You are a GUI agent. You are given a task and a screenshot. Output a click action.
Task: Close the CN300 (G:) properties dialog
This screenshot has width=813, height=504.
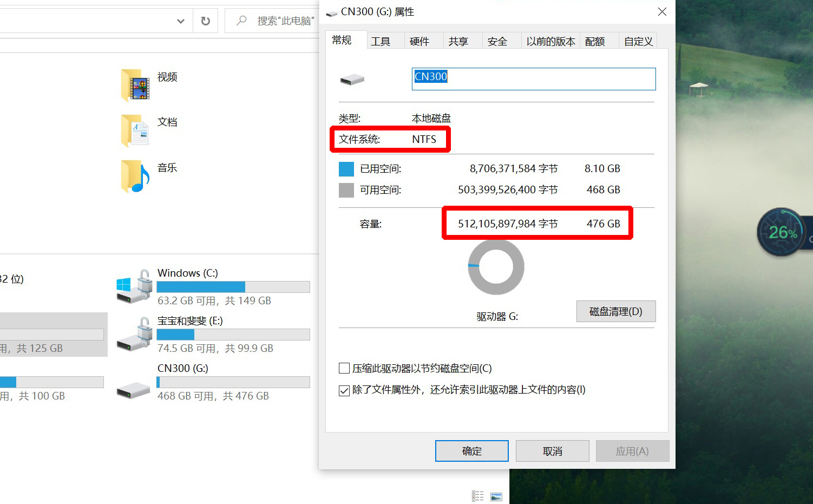click(x=662, y=12)
